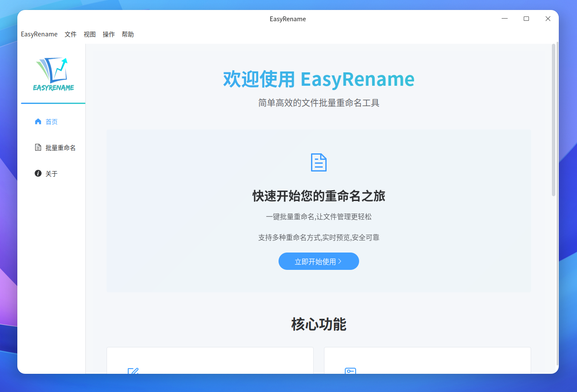Viewport: 577px width, 392px height.
Task: Close the EasyRename window
Action: tap(548, 19)
